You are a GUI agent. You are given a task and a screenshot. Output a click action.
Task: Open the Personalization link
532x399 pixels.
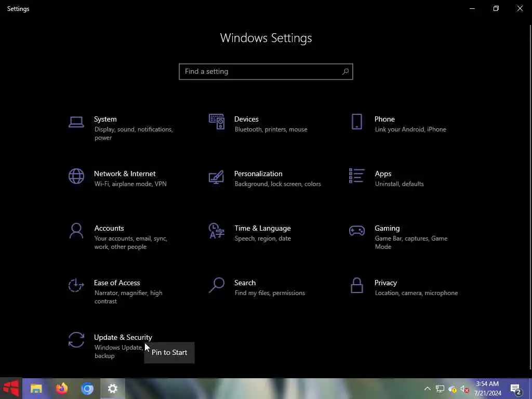258,174
